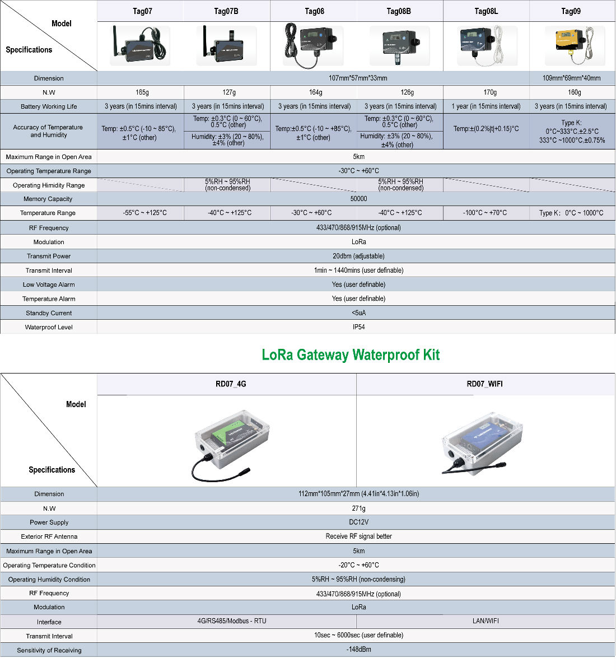Screen dimensions: 616x672
Task: Click the Tag07 sensor product image
Action: [x=141, y=46]
